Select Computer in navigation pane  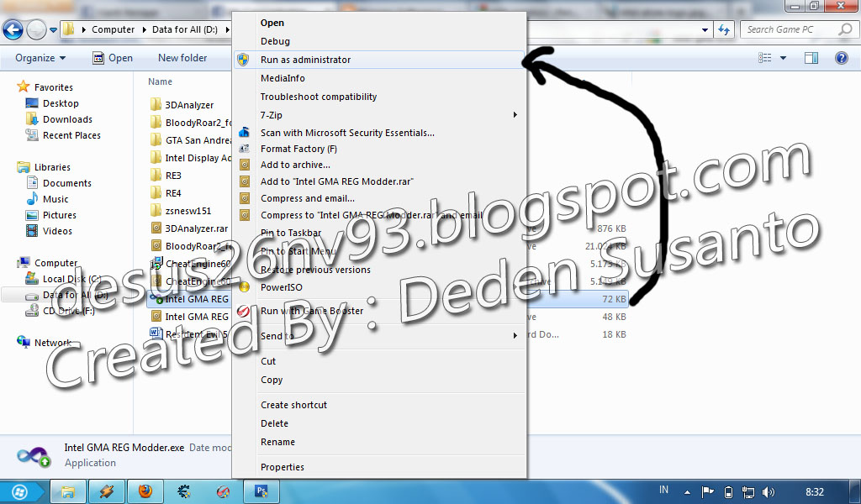pos(56,263)
